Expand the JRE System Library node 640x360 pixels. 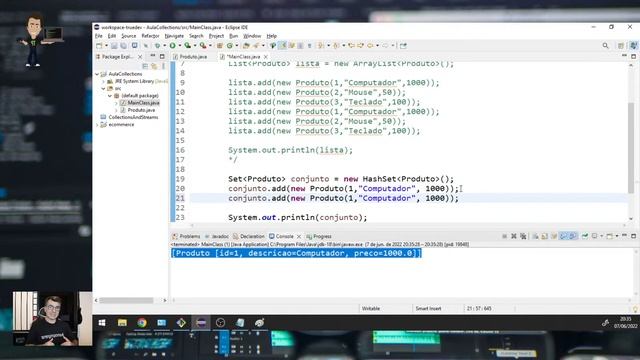[x=104, y=81]
